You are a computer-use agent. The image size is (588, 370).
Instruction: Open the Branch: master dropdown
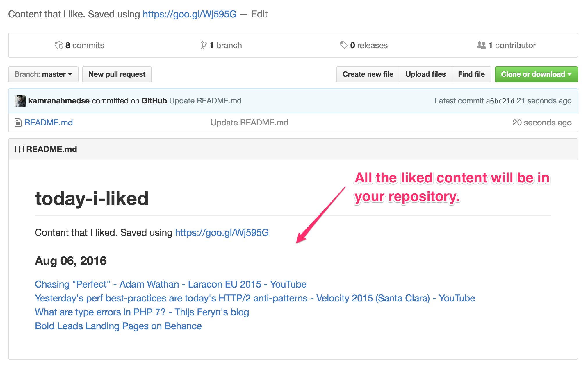pos(43,74)
